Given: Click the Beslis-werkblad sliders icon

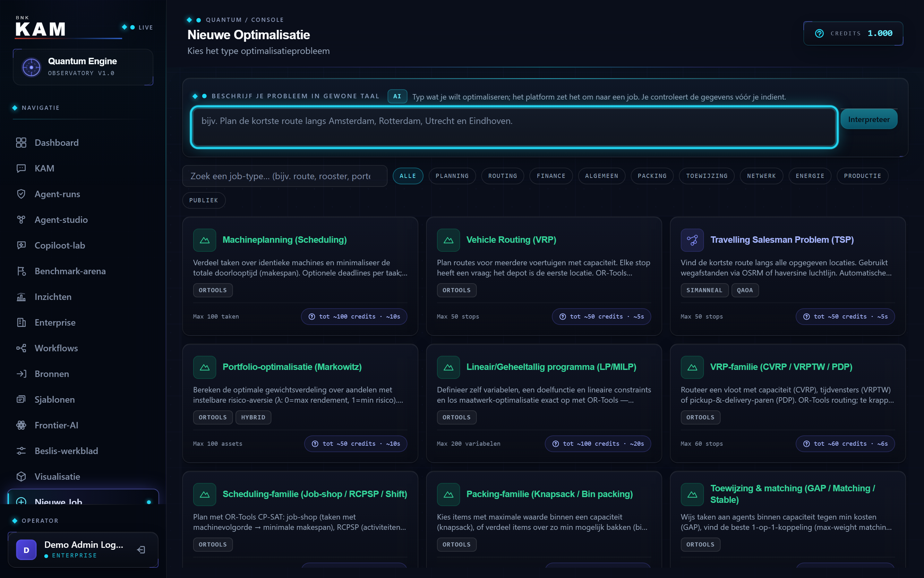Looking at the screenshot, I should pos(21,451).
